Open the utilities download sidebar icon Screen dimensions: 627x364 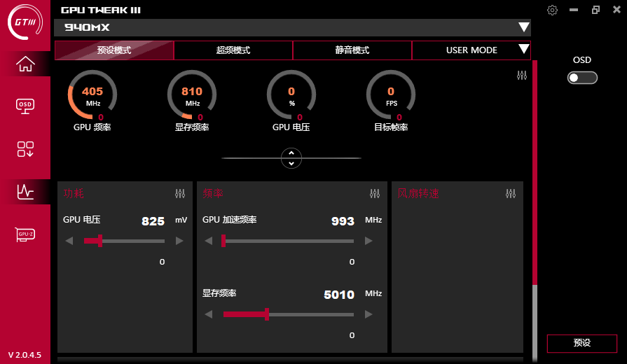point(25,149)
